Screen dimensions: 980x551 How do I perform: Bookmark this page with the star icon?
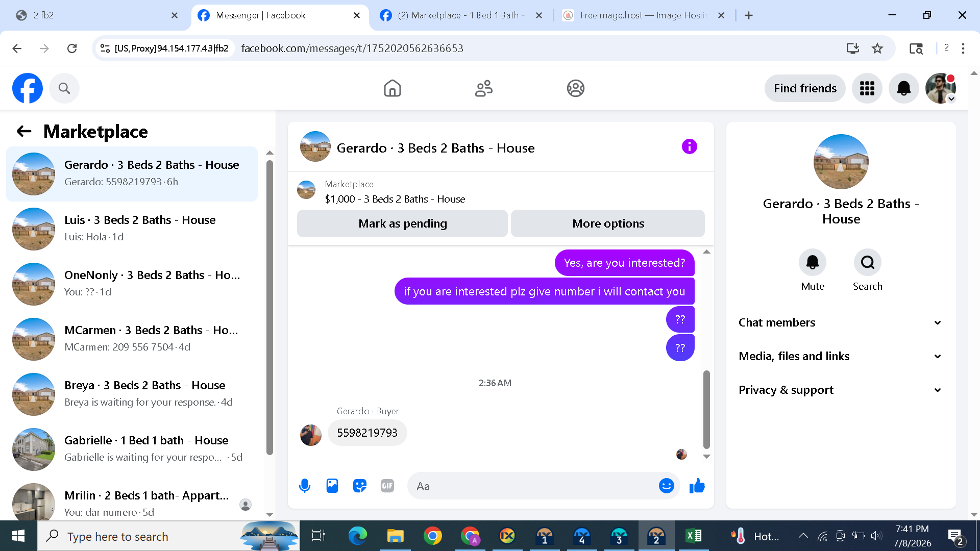(x=877, y=48)
